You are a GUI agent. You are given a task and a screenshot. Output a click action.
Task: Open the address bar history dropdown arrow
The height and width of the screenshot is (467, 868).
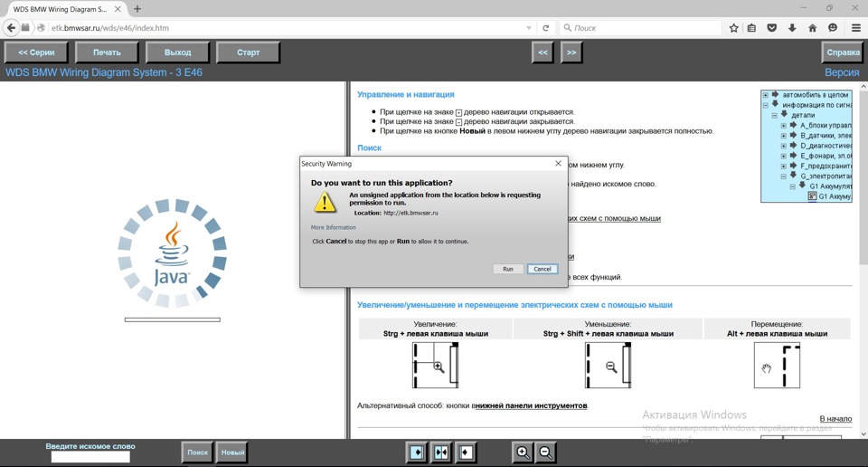coord(529,28)
